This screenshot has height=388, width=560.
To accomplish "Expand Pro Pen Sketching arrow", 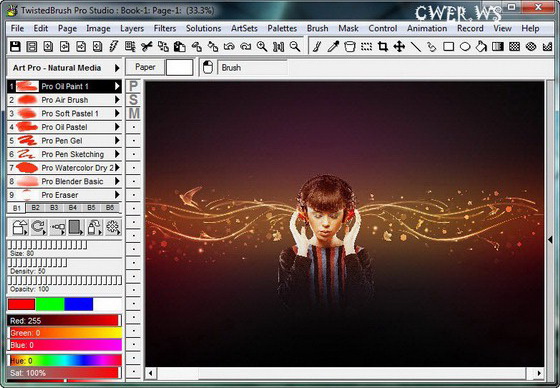I will [117, 154].
